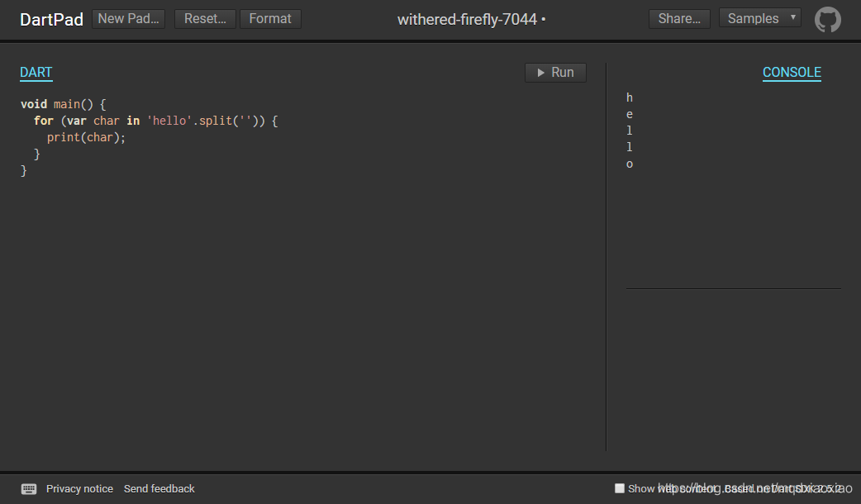Expand the Samples dropdown

[760, 18]
